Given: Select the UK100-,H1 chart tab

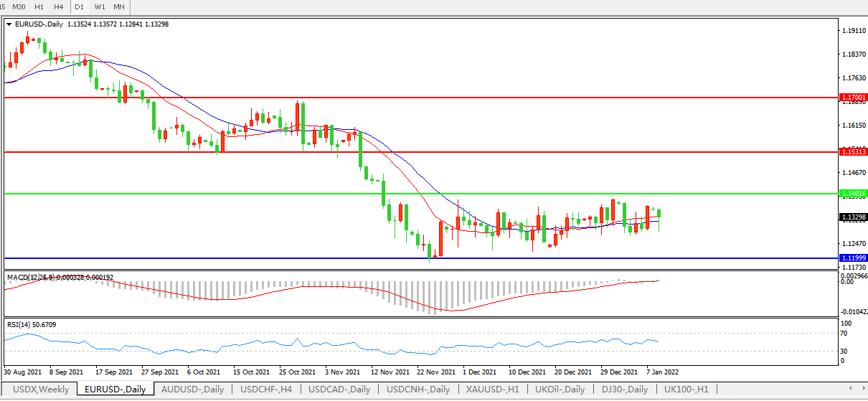Looking at the screenshot, I should coord(686,389).
